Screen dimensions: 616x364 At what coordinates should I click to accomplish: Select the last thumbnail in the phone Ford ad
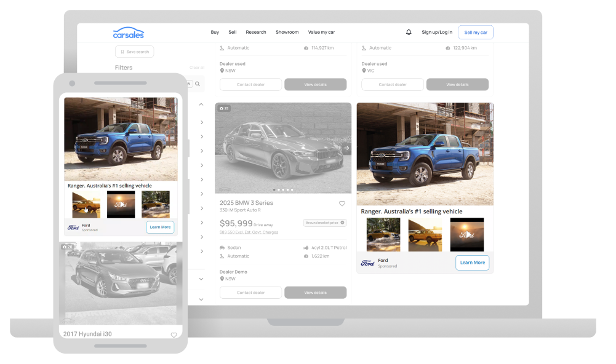[156, 204]
